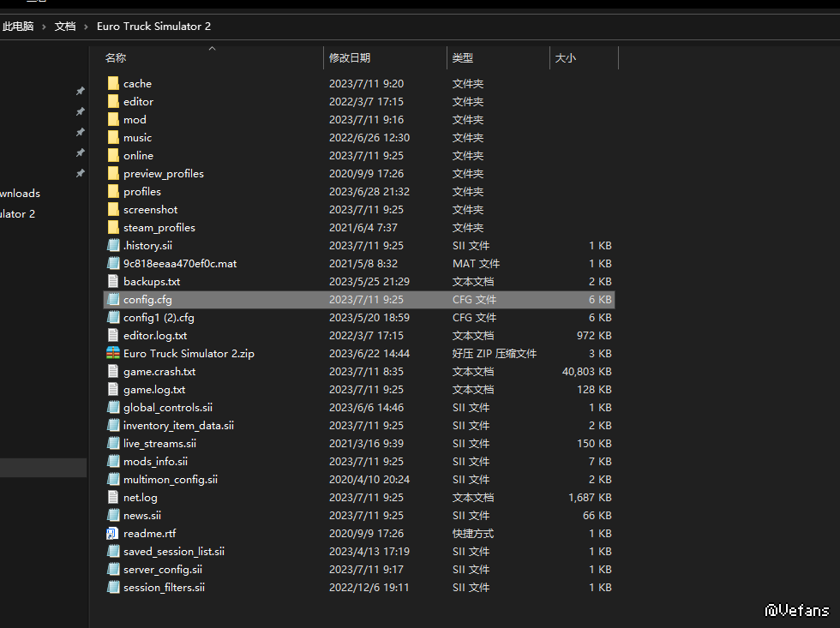Select the game.log.txt file name
The width and height of the screenshot is (840, 628).
coord(154,389)
